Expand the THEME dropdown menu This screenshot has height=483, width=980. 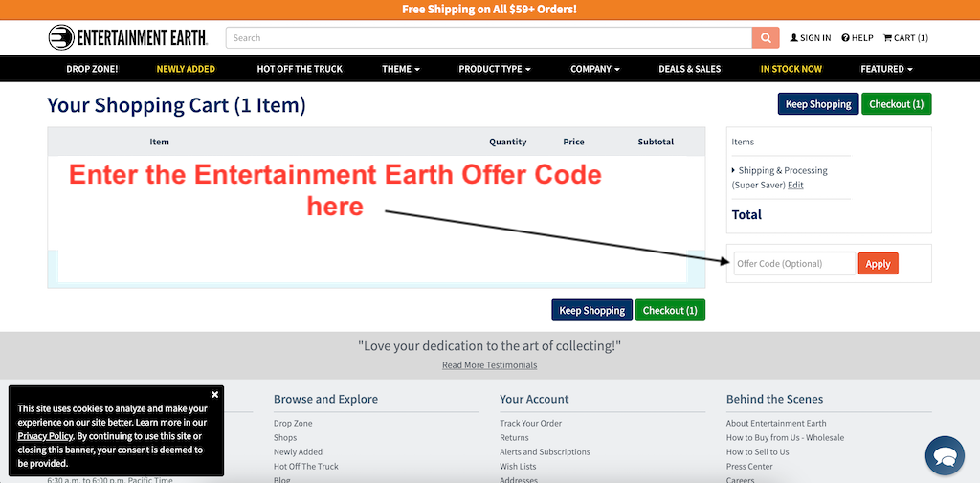pyautogui.click(x=401, y=69)
